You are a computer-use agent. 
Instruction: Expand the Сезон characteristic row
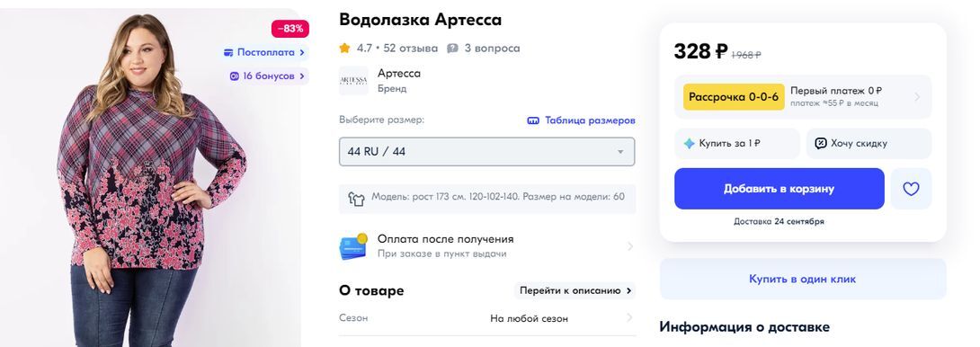[487, 318]
